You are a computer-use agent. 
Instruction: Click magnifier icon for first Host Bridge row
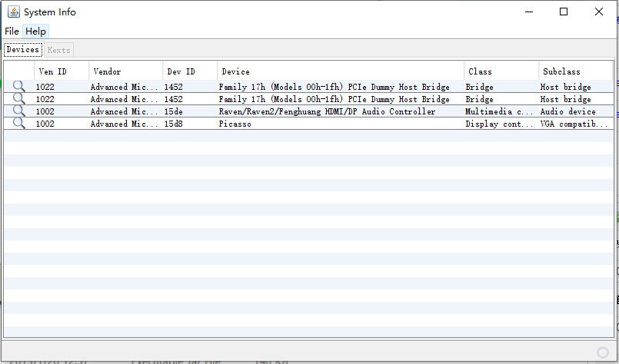[x=19, y=87]
